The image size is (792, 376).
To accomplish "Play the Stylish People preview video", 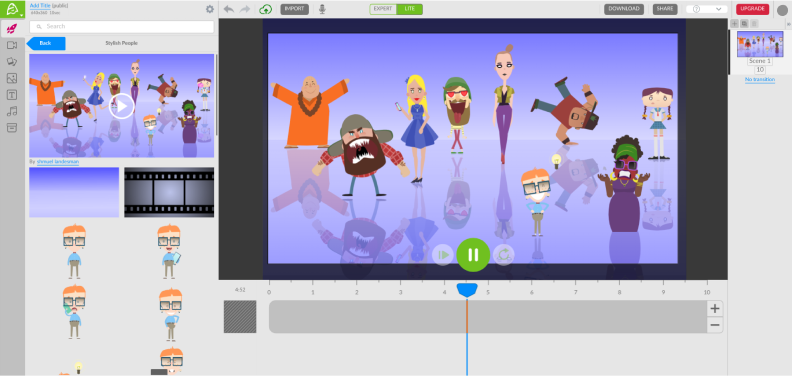I will (122, 106).
